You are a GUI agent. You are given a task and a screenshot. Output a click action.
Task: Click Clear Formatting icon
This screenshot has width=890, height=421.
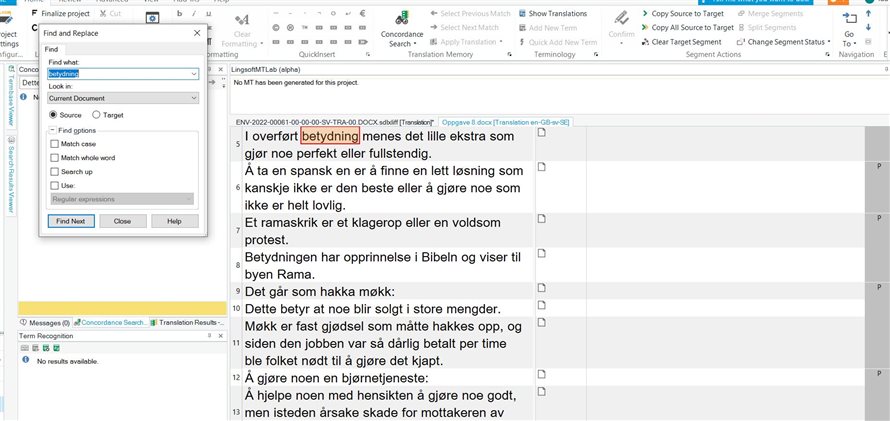point(242,20)
